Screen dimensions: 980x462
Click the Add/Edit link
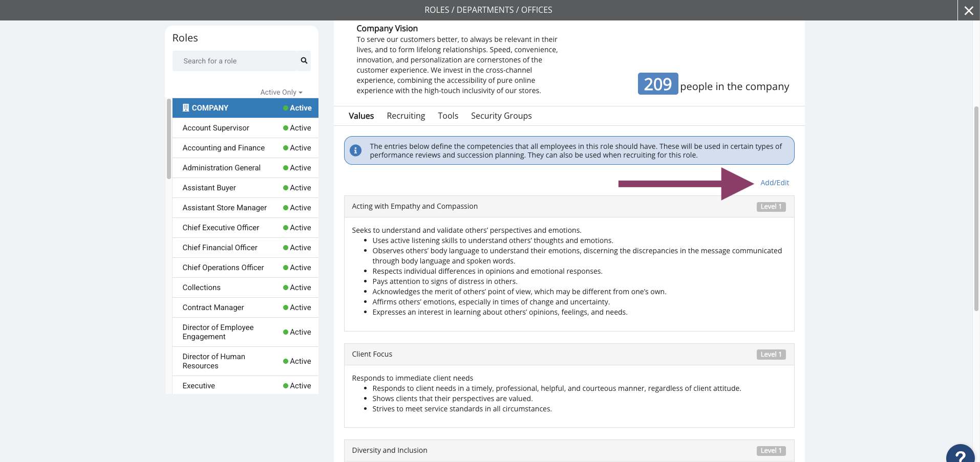(x=775, y=183)
